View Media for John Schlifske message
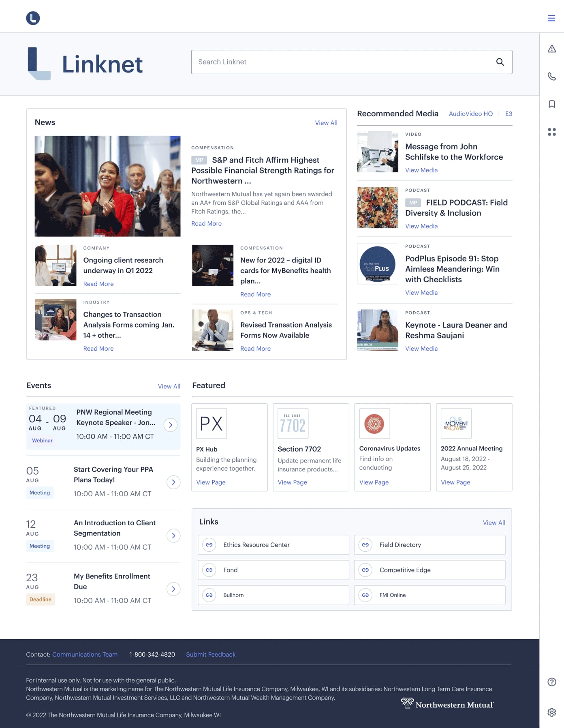 coord(421,170)
